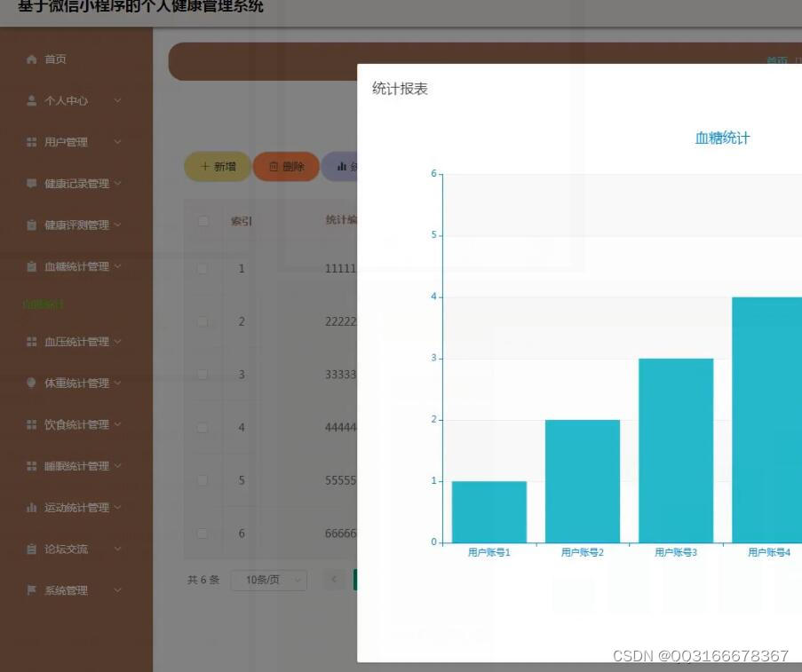The width and height of the screenshot is (802, 672).
Task: Click the 血糖统计 chart title
Action: click(x=722, y=138)
